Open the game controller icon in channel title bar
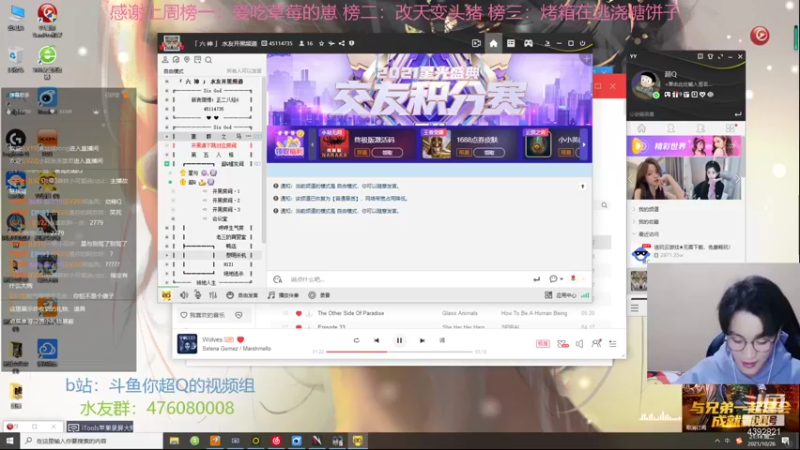The width and height of the screenshot is (800, 450). pyautogui.click(x=528, y=43)
